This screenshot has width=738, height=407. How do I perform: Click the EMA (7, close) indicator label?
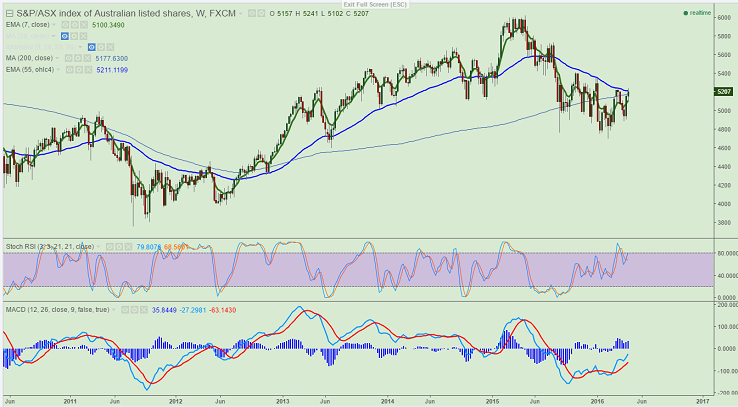(x=27, y=24)
